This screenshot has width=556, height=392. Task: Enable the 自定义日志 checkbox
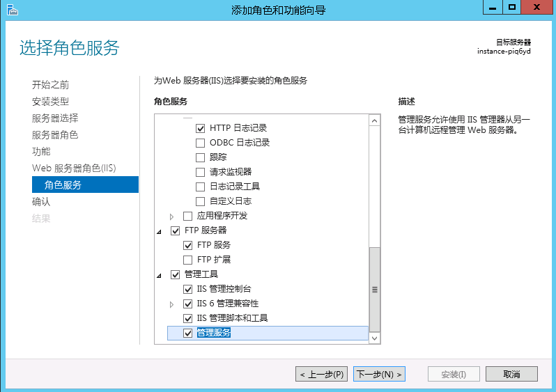(201, 201)
